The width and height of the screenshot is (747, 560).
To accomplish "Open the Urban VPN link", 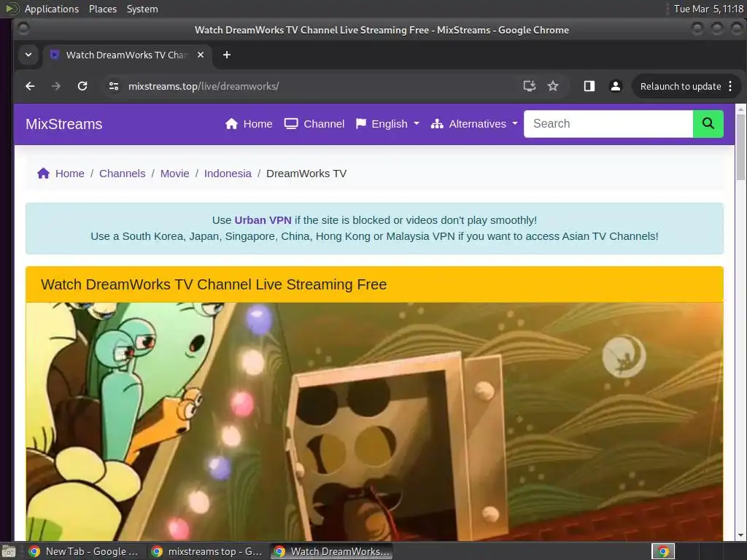I will 263,220.
